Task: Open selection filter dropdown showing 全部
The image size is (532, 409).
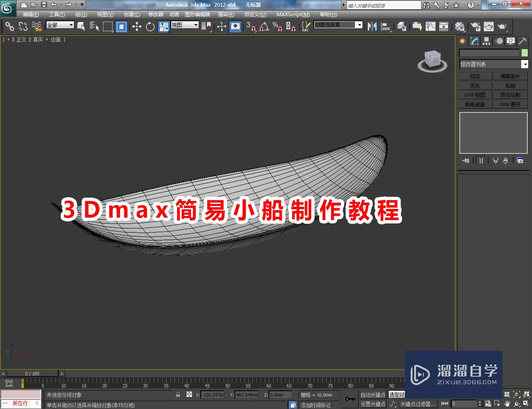Action: 60,25
